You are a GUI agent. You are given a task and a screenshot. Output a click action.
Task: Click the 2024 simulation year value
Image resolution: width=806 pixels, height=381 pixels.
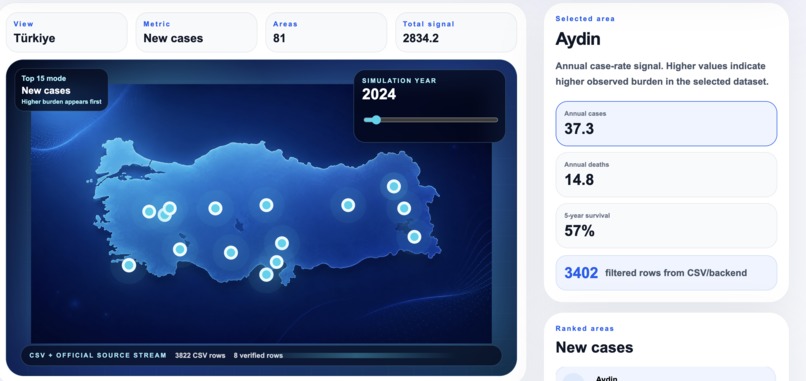coord(379,94)
